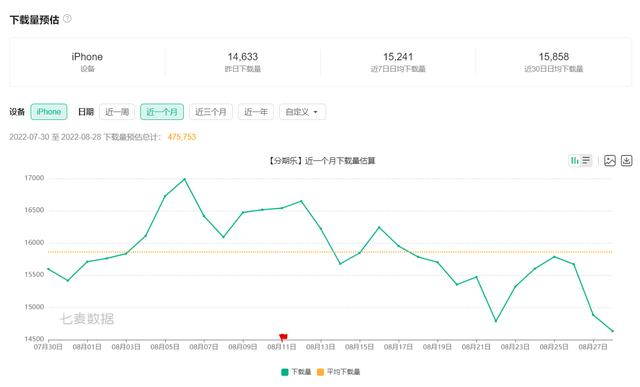Select the iPhone device filter
This screenshot has width=640, height=387.
[49, 112]
